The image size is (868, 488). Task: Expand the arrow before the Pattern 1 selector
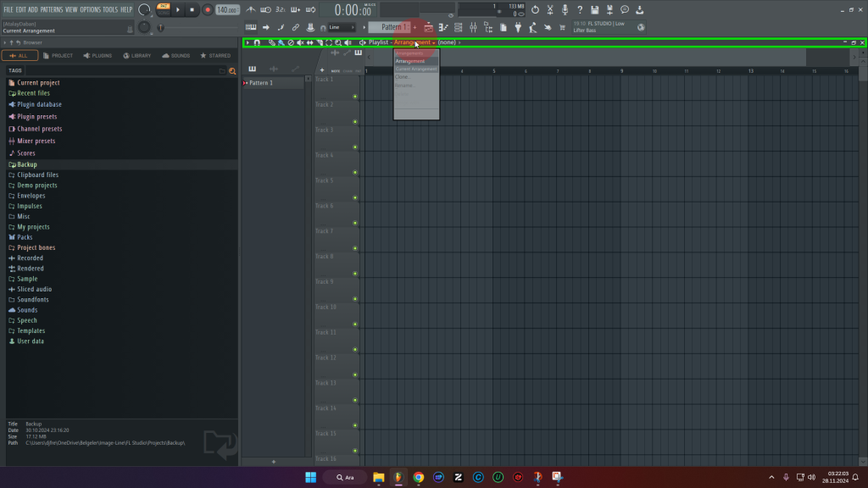click(364, 27)
